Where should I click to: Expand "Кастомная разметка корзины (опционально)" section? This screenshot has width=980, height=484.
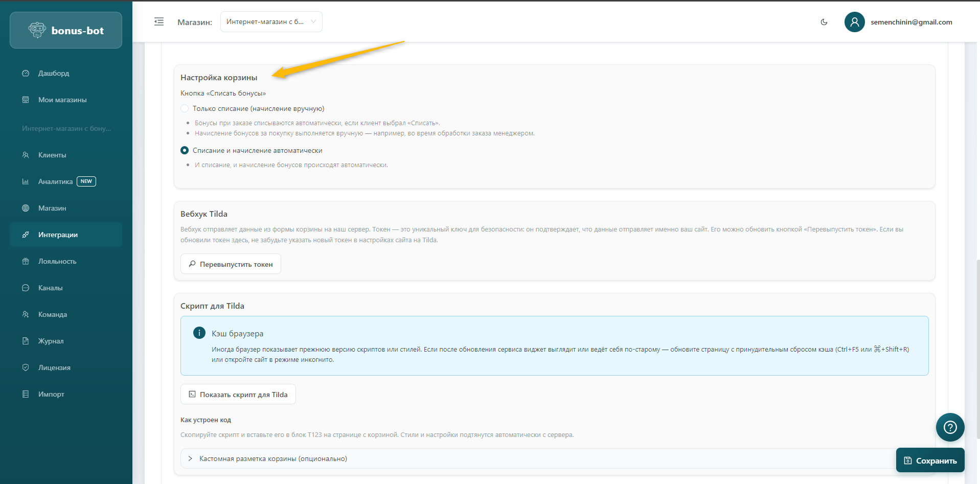tap(273, 458)
